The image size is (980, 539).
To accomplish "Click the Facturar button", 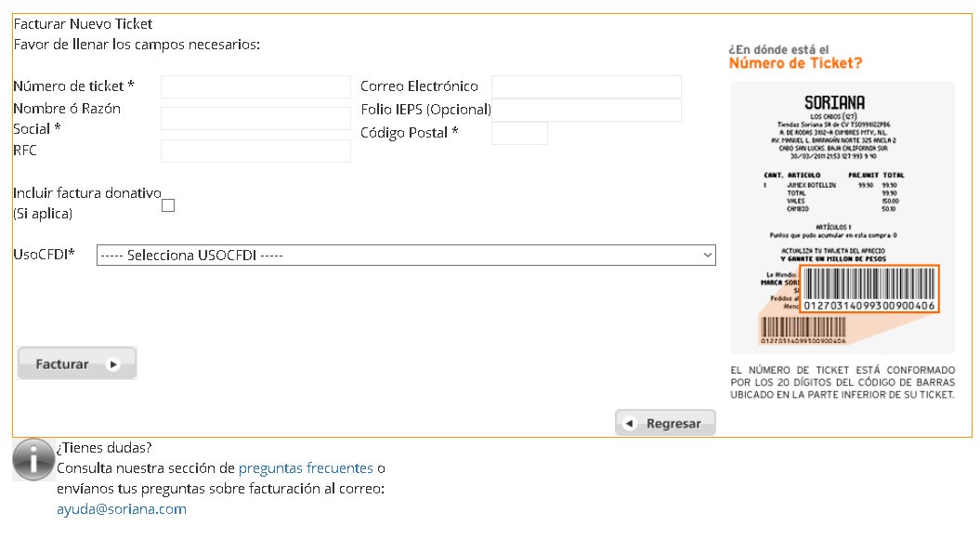I will 77,363.
